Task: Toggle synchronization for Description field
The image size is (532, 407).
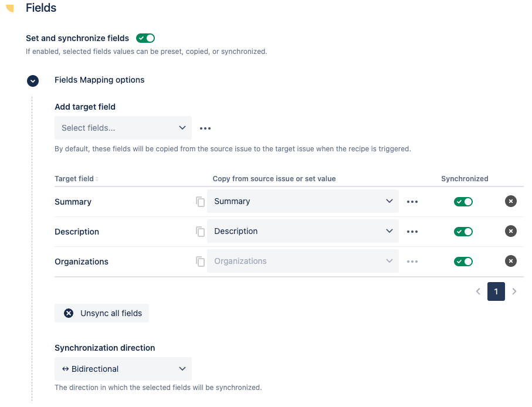Action: [x=463, y=232]
